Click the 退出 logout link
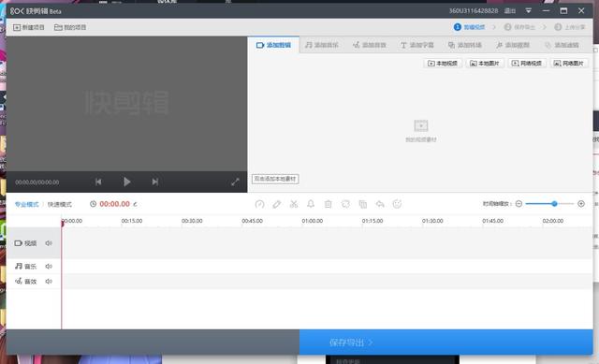Viewport: 599px width, 364px height. (x=509, y=10)
